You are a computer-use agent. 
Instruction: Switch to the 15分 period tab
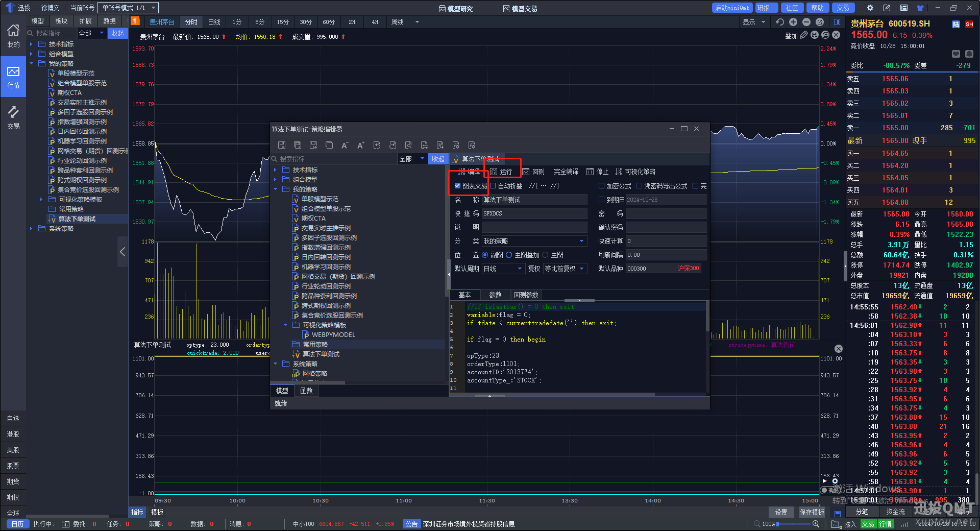[x=283, y=22]
